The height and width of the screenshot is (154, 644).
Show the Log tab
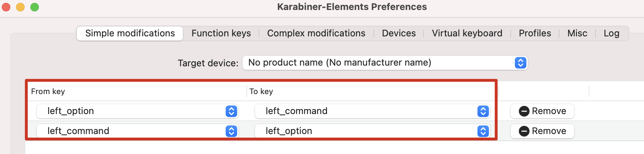(612, 34)
